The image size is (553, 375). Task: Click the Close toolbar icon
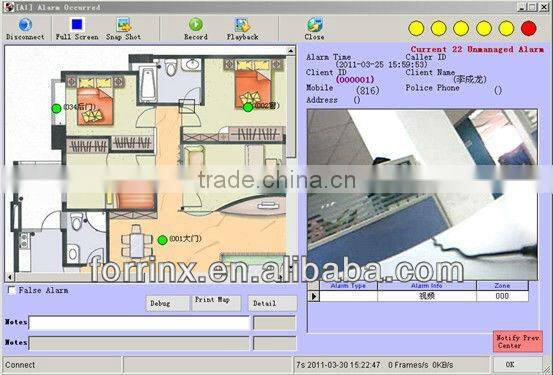point(315,25)
